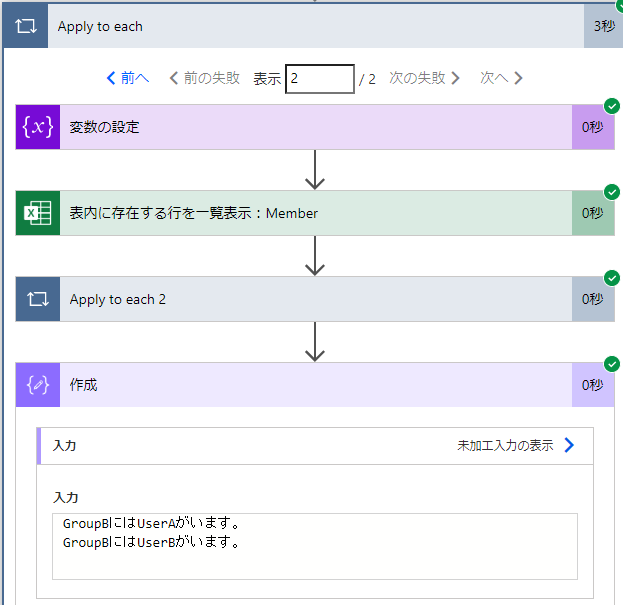
Task: Collapse the Apply to each header
Action: pyautogui.click(x=315, y=26)
